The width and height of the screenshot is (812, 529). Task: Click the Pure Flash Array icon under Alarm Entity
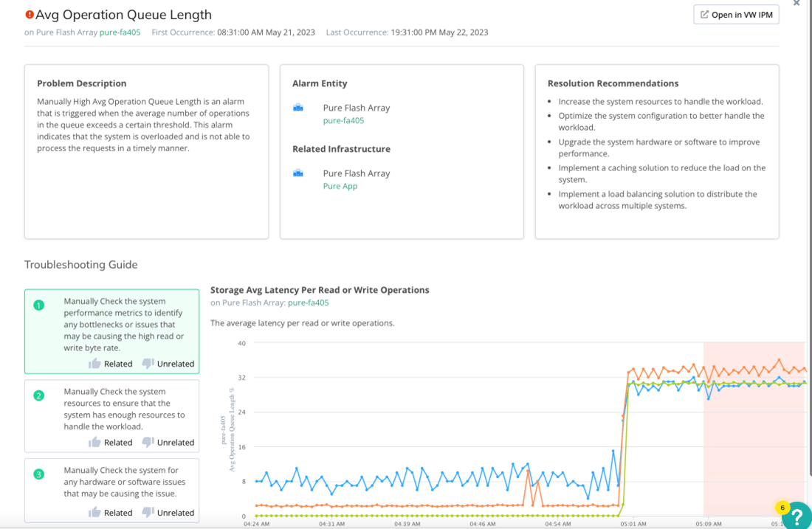[x=297, y=108]
